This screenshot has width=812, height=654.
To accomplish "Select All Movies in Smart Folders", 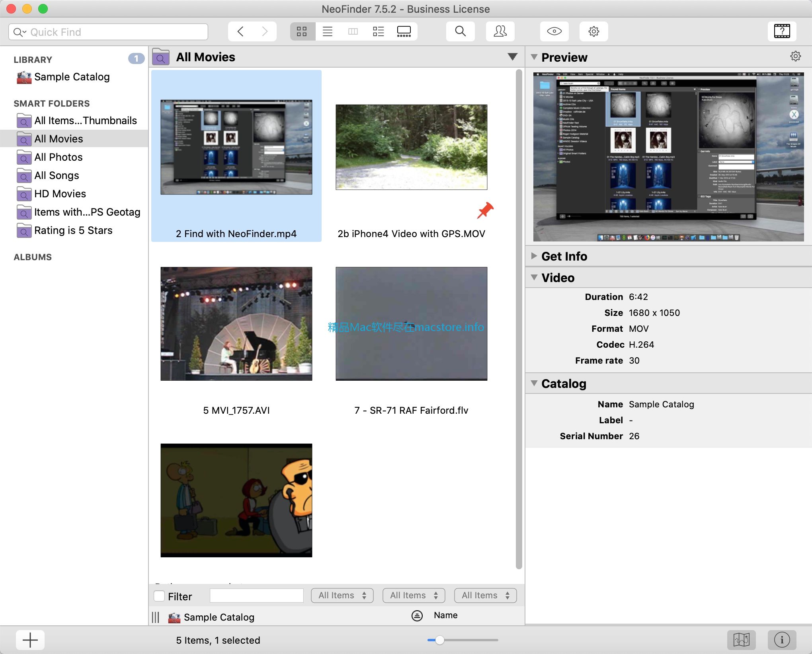I will click(x=59, y=139).
